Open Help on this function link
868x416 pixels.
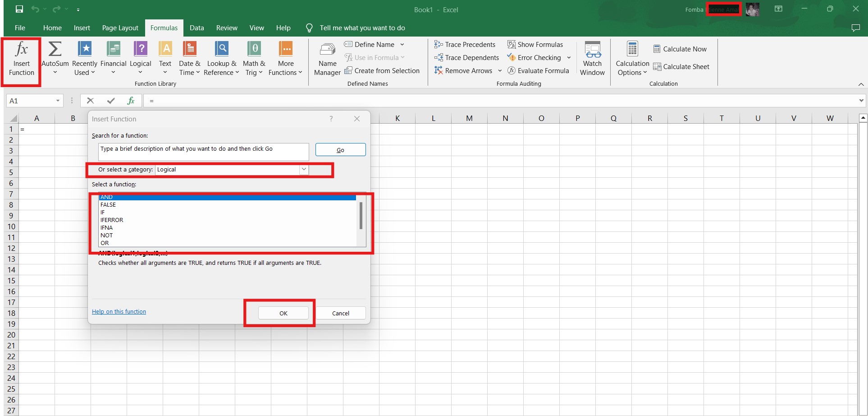click(x=119, y=311)
